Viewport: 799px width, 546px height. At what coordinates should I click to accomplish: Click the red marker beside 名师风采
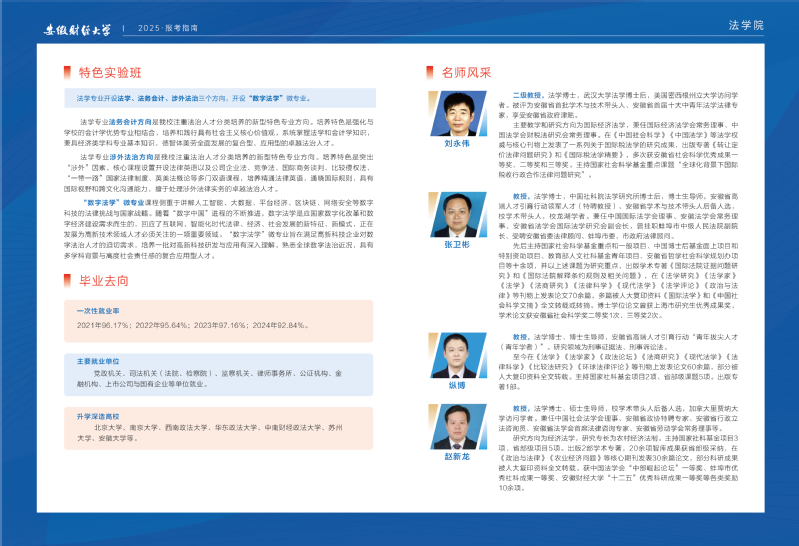point(430,72)
